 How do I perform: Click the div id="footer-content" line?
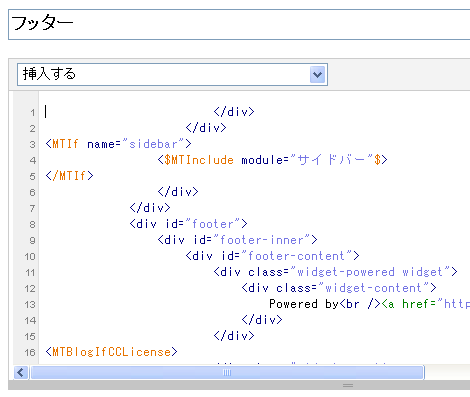pyautogui.click(x=272, y=256)
